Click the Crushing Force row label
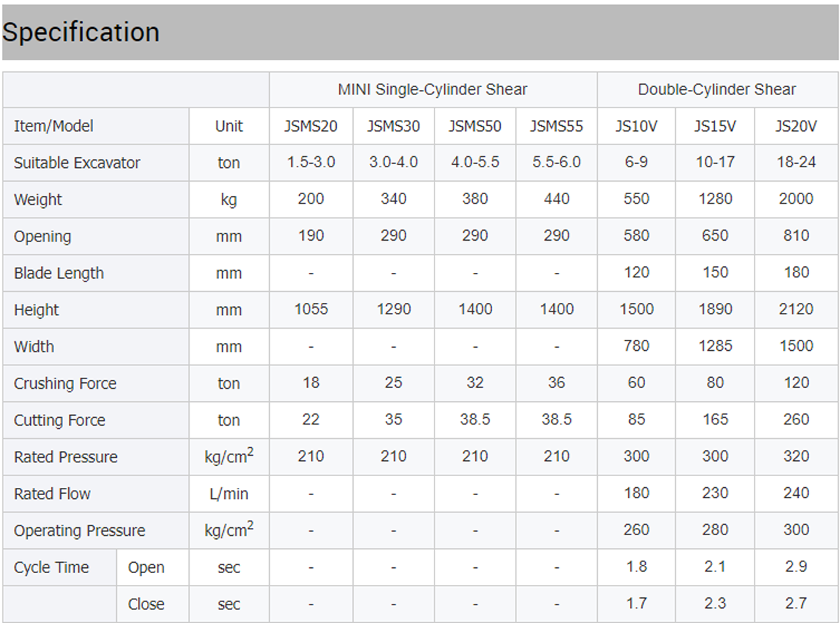This screenshot has width=840, height=623. point(65,383)
